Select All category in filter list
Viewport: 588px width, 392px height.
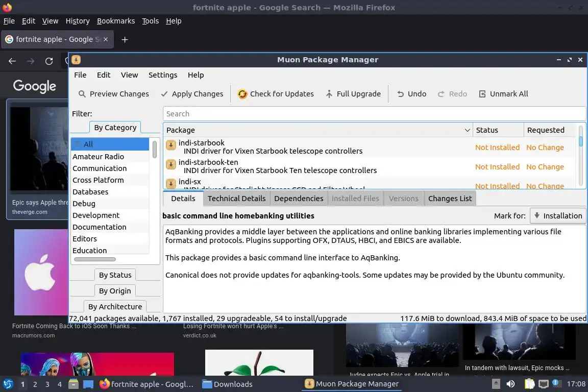(110, 144)
